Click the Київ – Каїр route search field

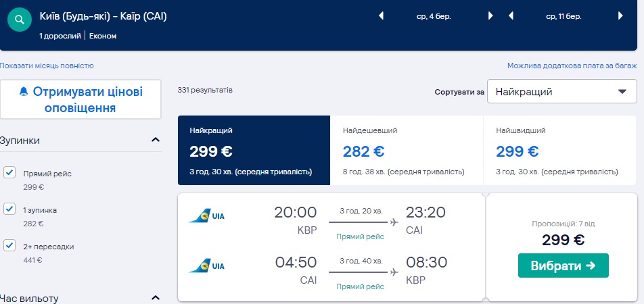[103, 17]
